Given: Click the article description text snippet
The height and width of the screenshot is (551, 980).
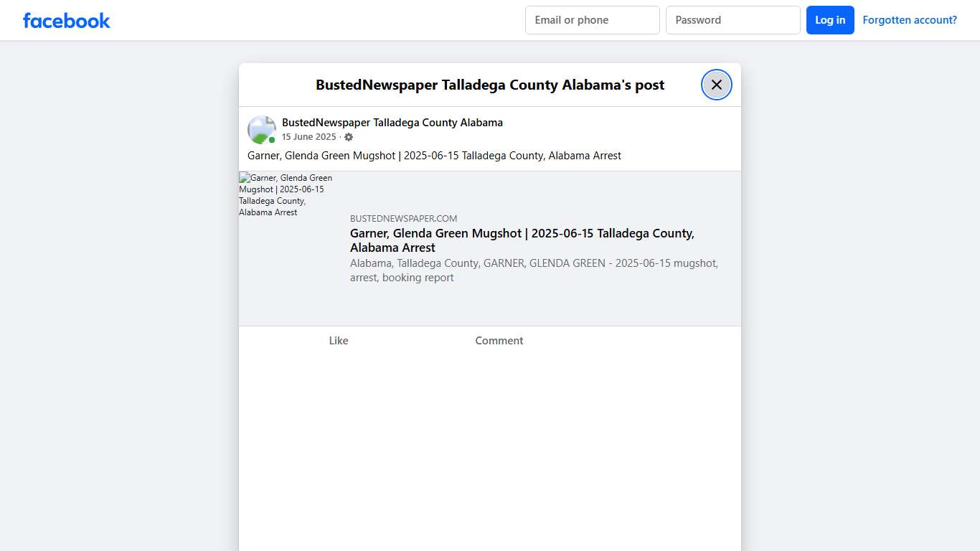Looking at the screenshot, I should [x=534, y=270].
